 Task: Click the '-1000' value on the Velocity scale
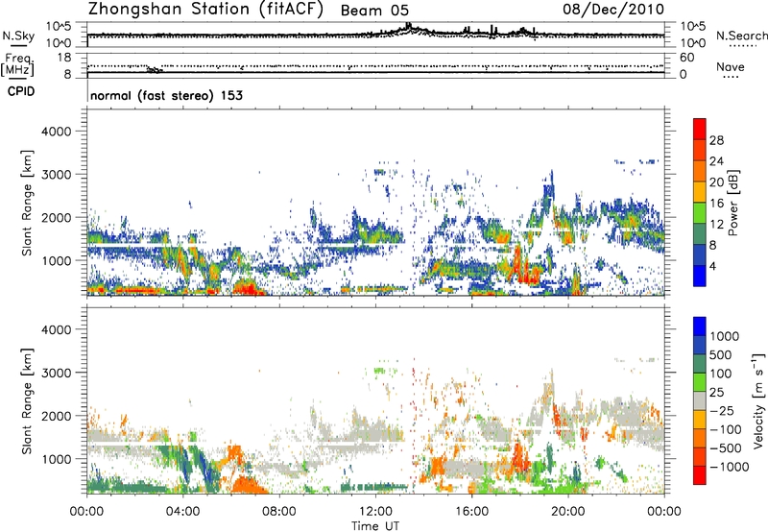[730, 467]
